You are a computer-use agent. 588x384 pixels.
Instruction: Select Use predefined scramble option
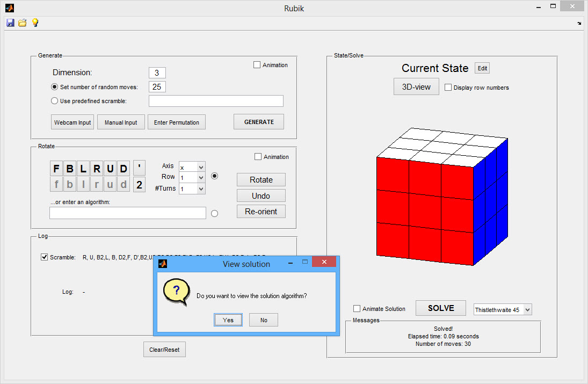(x=54, y=101)
